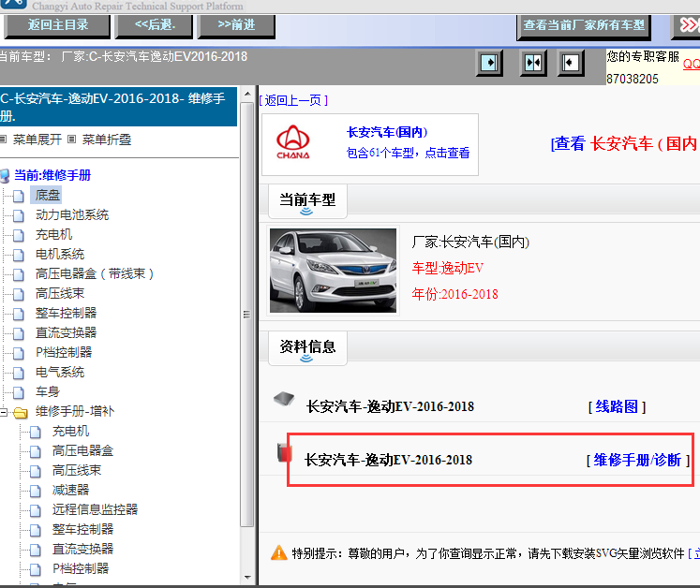Open the first 高压线束 tree item
Screen dimensions: 700x588
(x=60, y=293)
